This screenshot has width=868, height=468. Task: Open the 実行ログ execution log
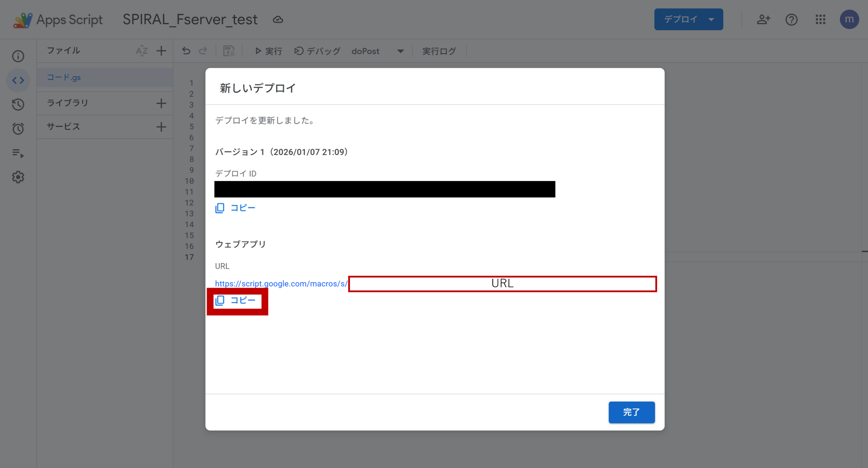(x=439, y=51)
